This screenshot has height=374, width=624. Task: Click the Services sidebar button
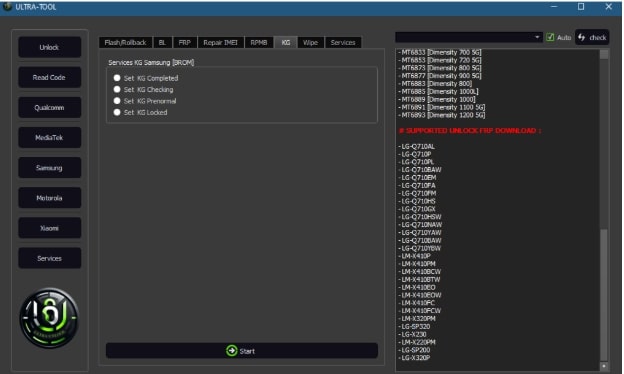49,259
